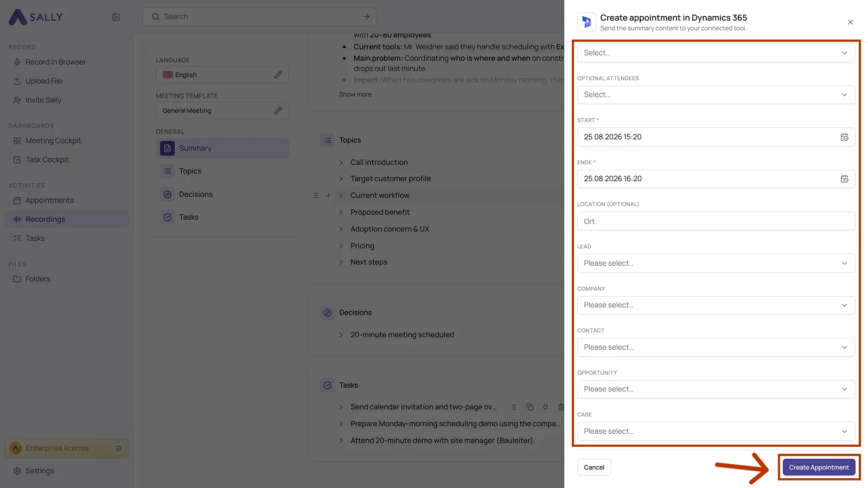Image resolution: width=868 pixels, height=488 pixels.
Task: Open Record In Browser
Action: click(50, 62)
